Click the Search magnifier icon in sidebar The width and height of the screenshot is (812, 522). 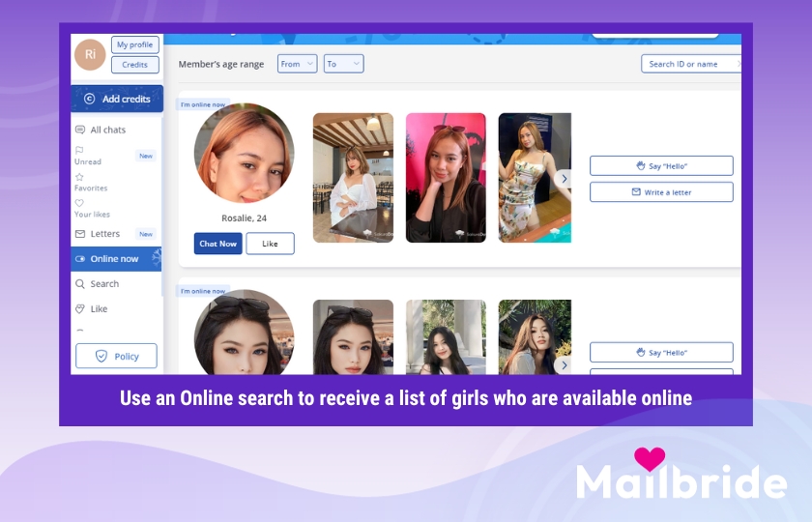click(x=80, y=284)
